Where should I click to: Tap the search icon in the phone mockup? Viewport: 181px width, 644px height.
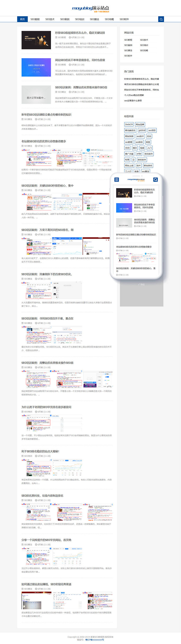pos(155,179)
